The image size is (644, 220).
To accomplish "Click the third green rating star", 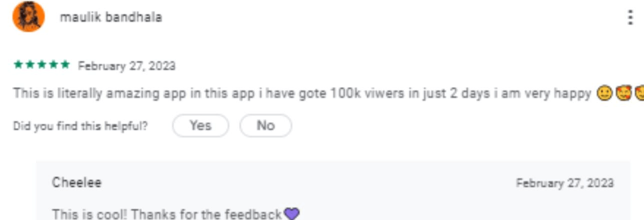I will [x=41, y=65].
